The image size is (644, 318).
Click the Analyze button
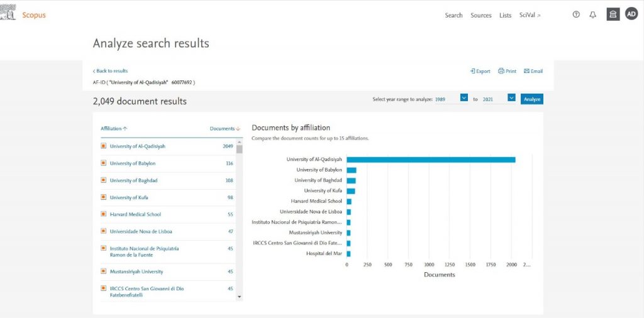tap(532, 99)
